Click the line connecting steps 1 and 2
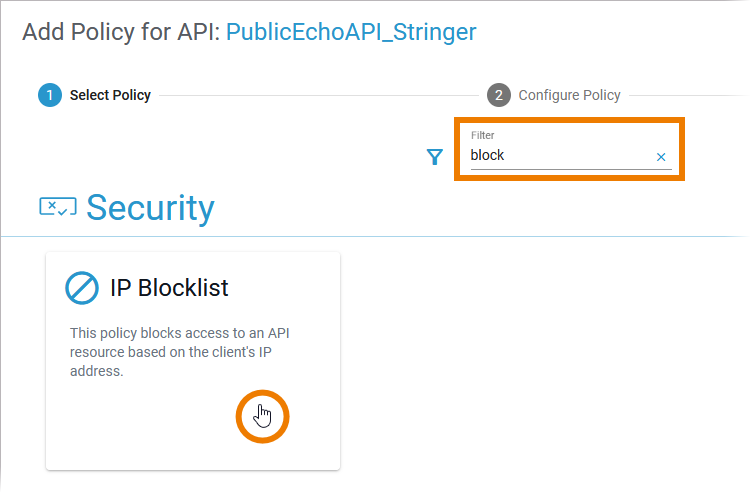This screenshot has height=493, width=751. click(320, 95)
